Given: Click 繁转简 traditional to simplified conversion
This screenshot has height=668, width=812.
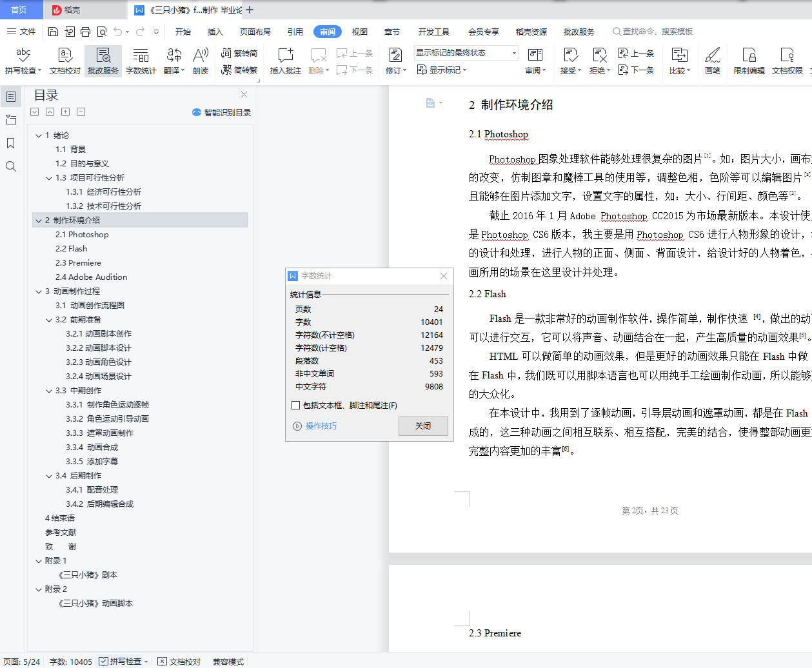Looking at the screenshot, I should [x=239, y=54].
